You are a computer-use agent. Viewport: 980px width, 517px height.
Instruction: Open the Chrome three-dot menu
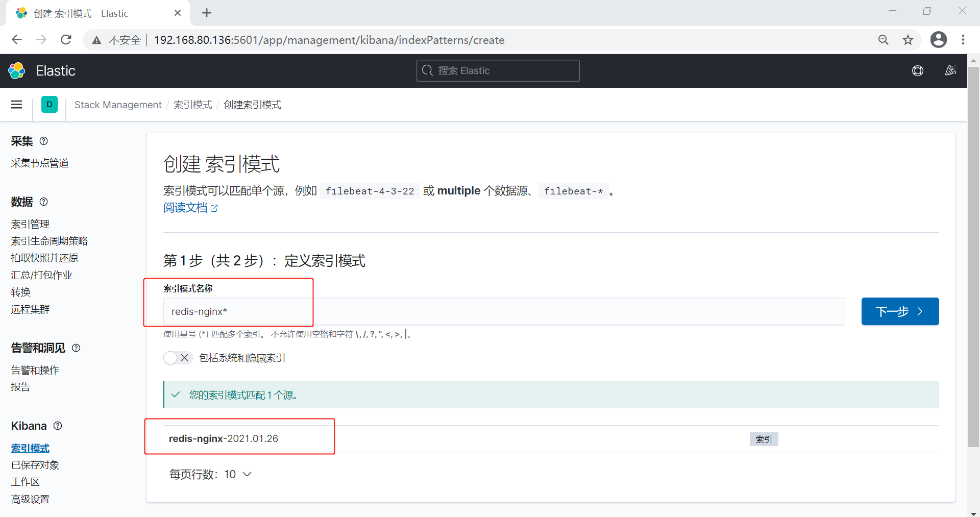click(963, 40)
